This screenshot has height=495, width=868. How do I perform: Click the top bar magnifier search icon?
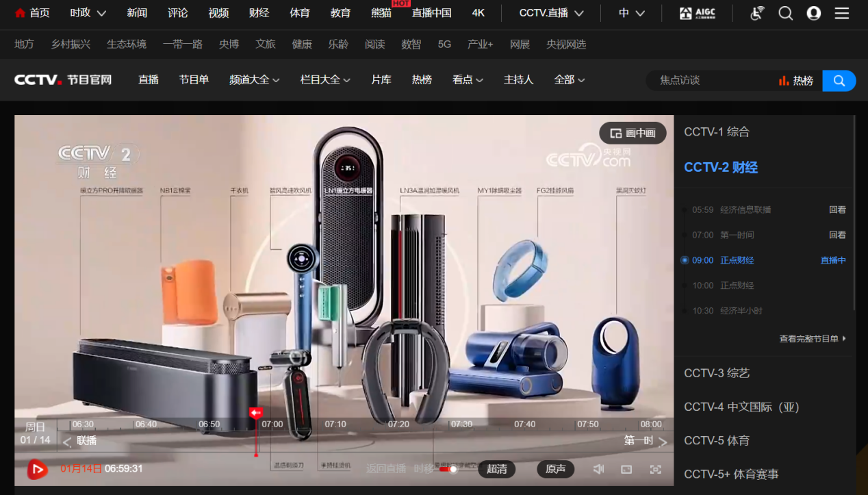point(786,13)
